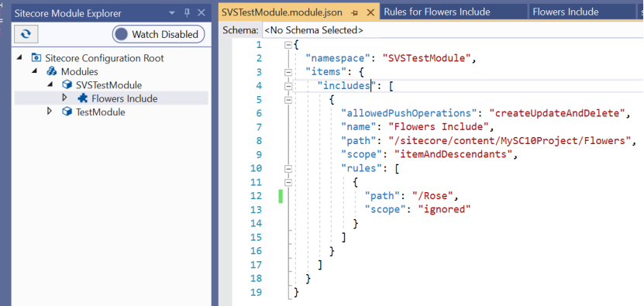The height and width of the screenshot is (306, 644).
Task: Expand the TestModule tree node
Action: click(x=50, y=112)
